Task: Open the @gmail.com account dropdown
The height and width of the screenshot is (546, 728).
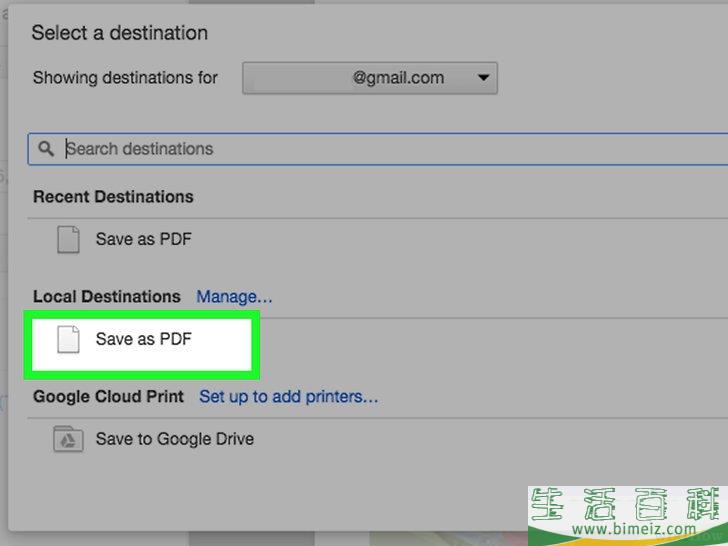Action: (x=370, y=78)
